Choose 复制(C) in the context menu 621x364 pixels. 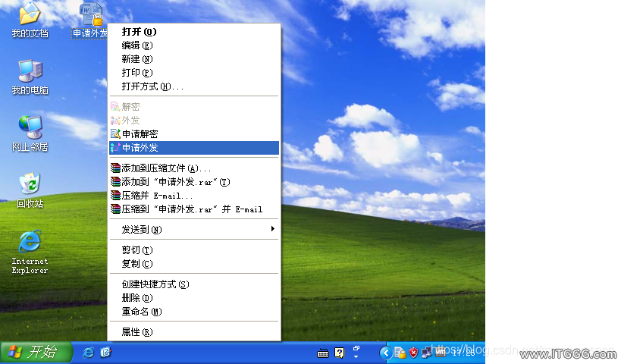coord(194,264)
